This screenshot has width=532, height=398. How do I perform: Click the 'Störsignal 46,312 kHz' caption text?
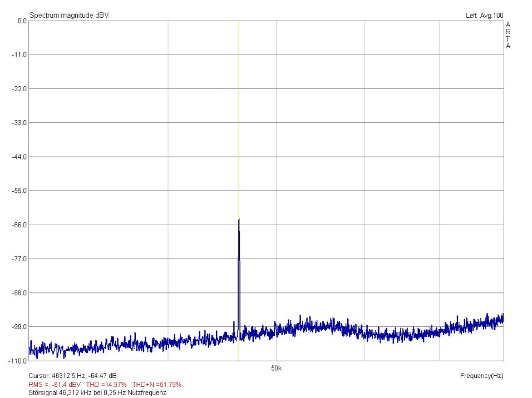[97, 392]
